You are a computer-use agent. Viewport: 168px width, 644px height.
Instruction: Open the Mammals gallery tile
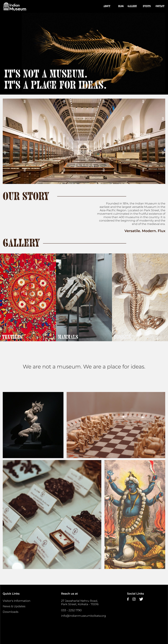pos(84,297)
